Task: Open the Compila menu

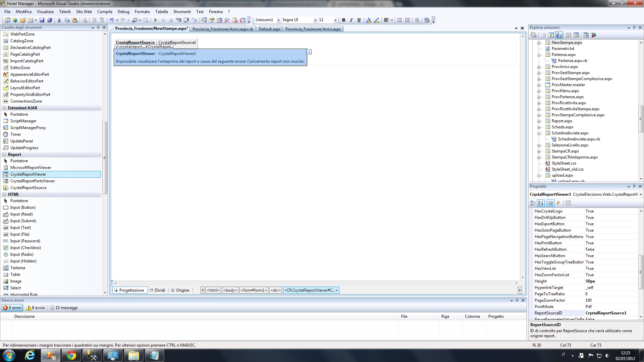Action: click(105, 12)
